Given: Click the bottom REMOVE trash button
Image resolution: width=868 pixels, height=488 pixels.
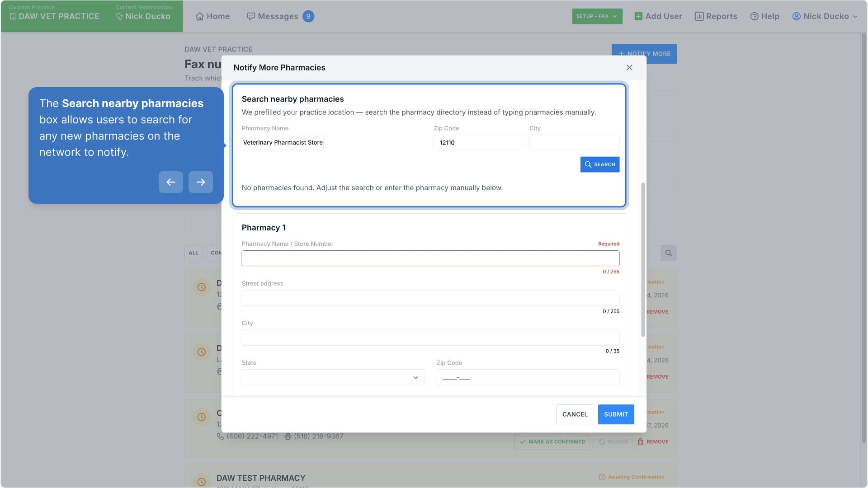Looking at the screenshot, I should [653, 442].
